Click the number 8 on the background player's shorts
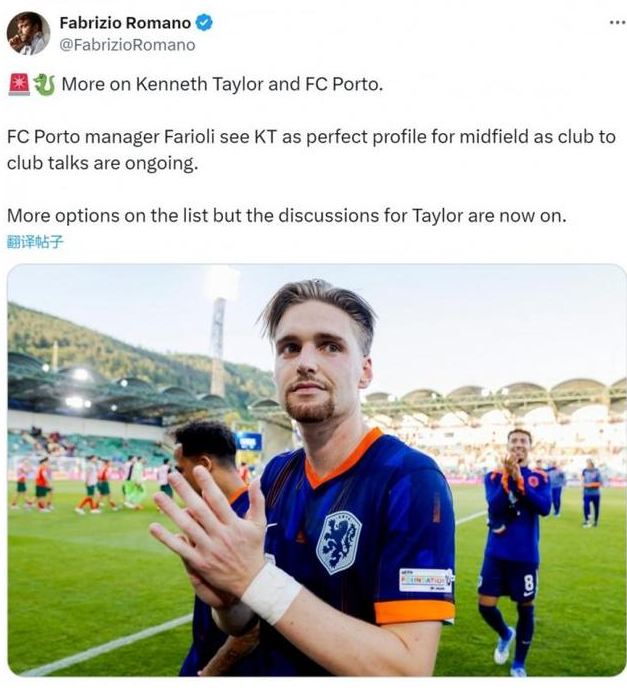Screen dimensions: 627x688 point(529,583)
